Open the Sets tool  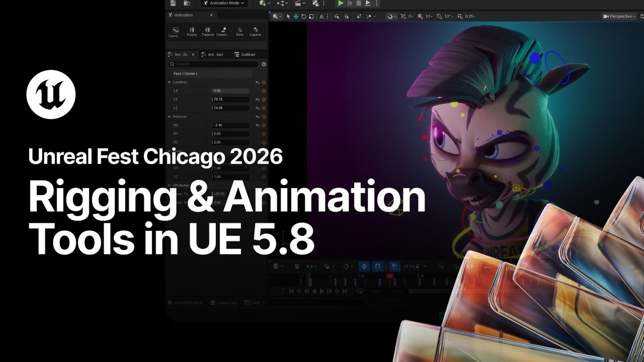point(239,32)
